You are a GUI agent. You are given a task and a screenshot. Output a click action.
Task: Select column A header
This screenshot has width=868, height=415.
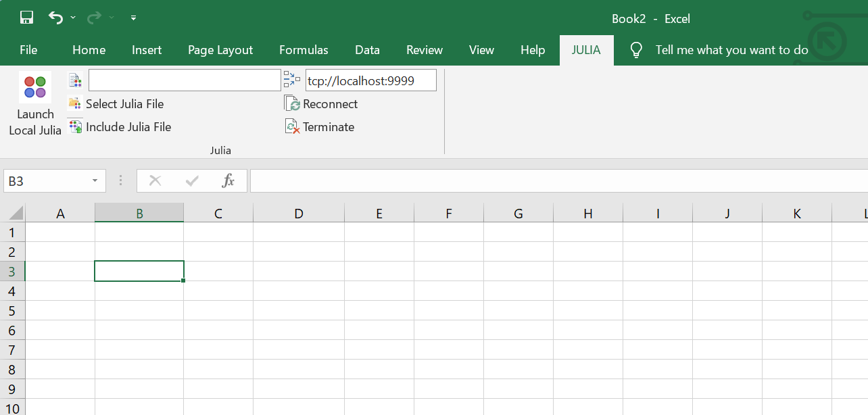coord(60,214)
